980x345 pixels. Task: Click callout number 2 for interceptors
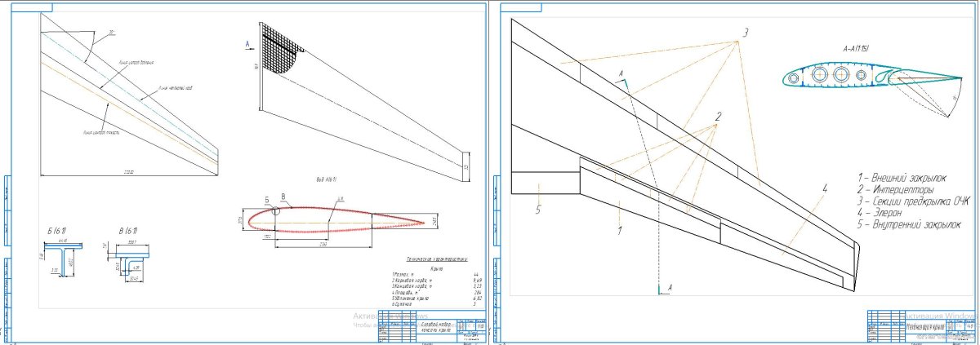click(x=718, y=117)
